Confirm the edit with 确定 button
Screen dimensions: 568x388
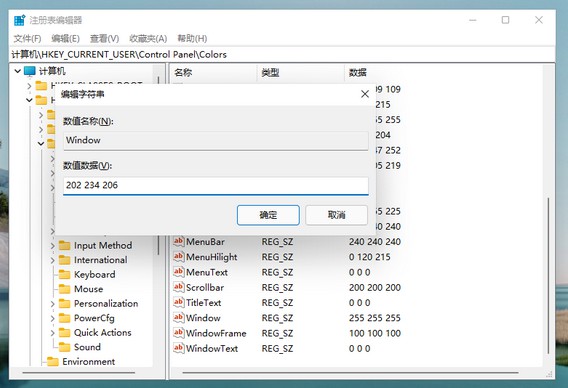(268, 215)
